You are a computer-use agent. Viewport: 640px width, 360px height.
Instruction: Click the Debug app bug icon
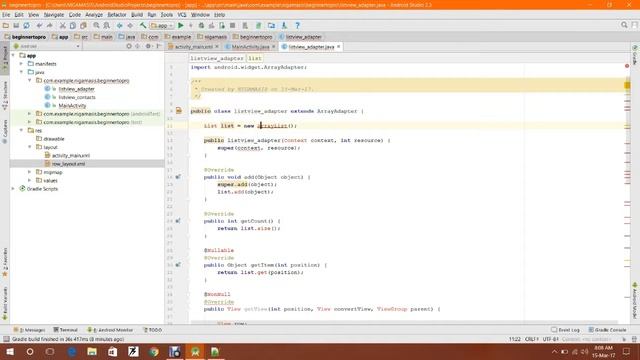click(201, 25)
